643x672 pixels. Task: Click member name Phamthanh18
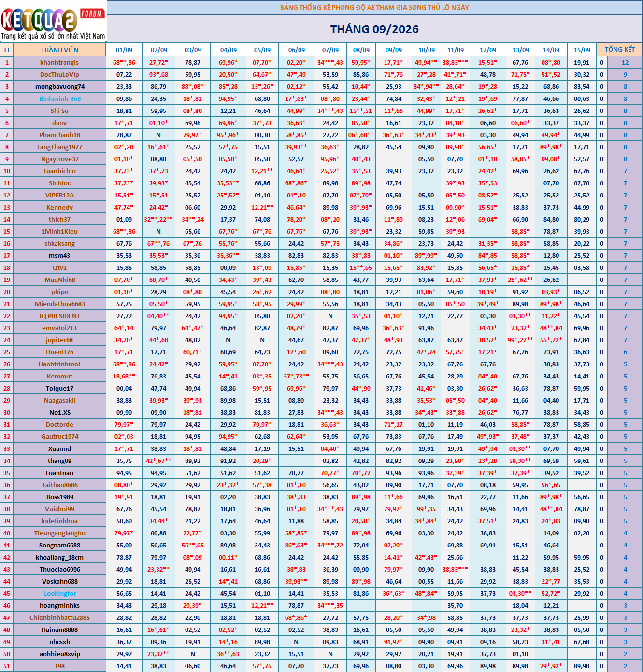(59, 135)
